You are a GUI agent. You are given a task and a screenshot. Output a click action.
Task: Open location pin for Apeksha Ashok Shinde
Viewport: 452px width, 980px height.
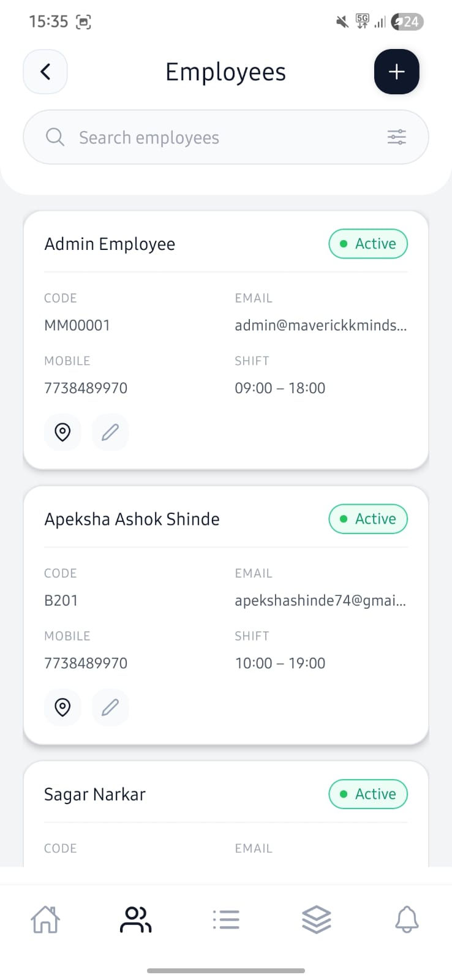pyautogui.click(x=62, y=707)
